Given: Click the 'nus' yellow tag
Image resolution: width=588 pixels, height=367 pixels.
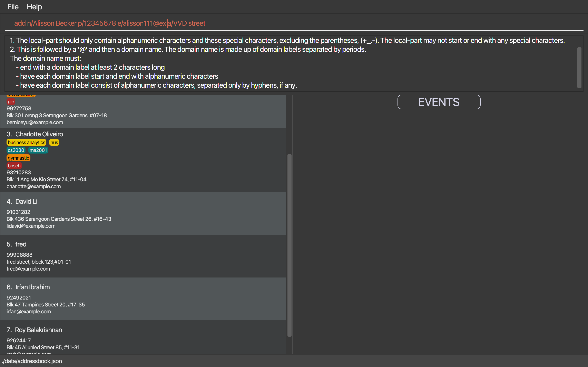Looking at the screenshot, I should pyautogui.click(x=54, y=143).
